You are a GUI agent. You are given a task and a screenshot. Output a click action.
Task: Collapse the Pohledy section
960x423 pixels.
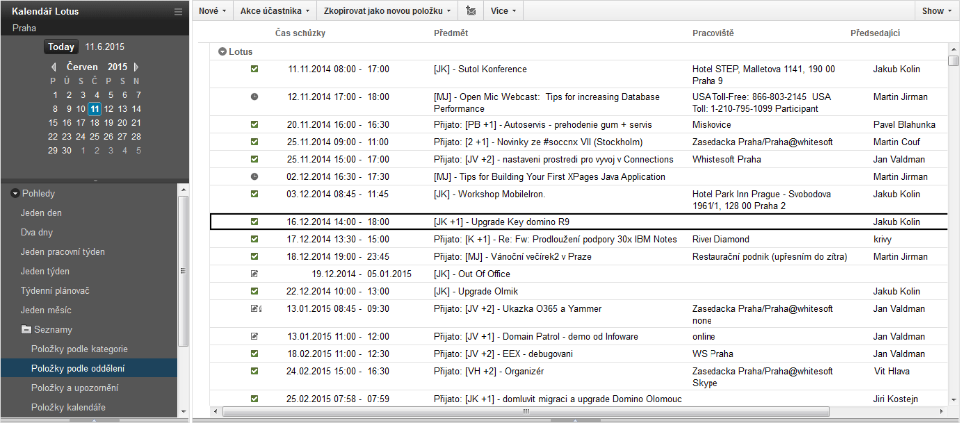15,193
